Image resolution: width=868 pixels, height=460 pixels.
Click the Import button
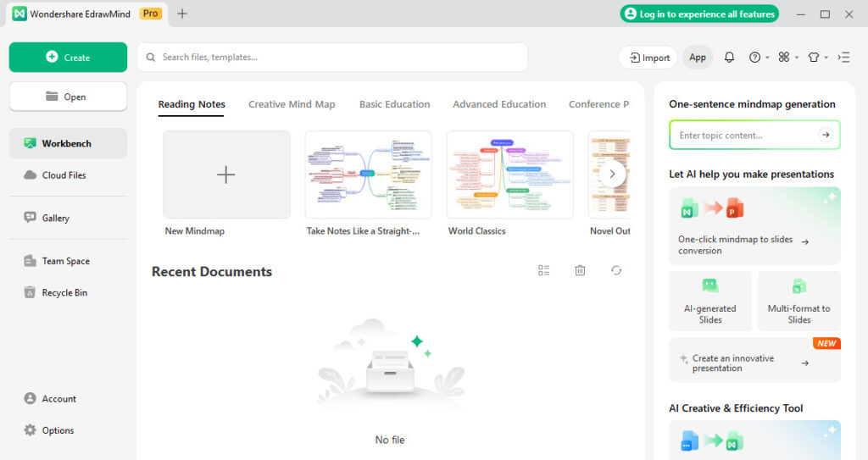[649, 58]
